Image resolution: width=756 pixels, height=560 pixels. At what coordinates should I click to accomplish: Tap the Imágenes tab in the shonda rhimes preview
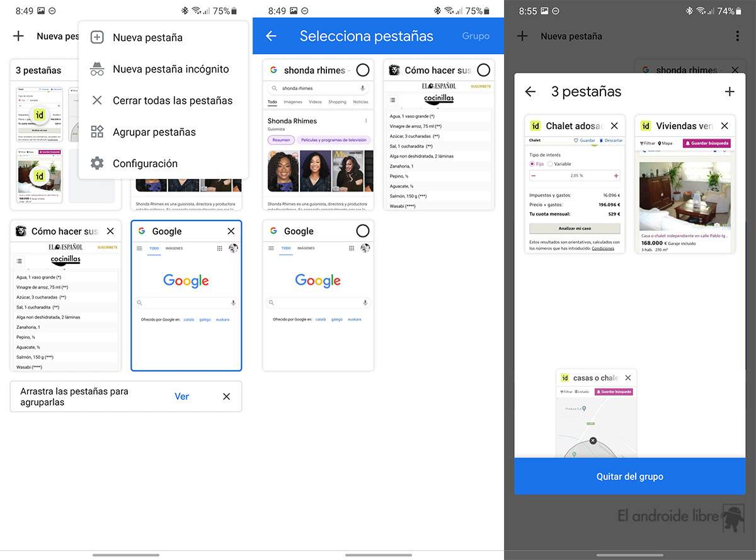(x=292, y=101)
